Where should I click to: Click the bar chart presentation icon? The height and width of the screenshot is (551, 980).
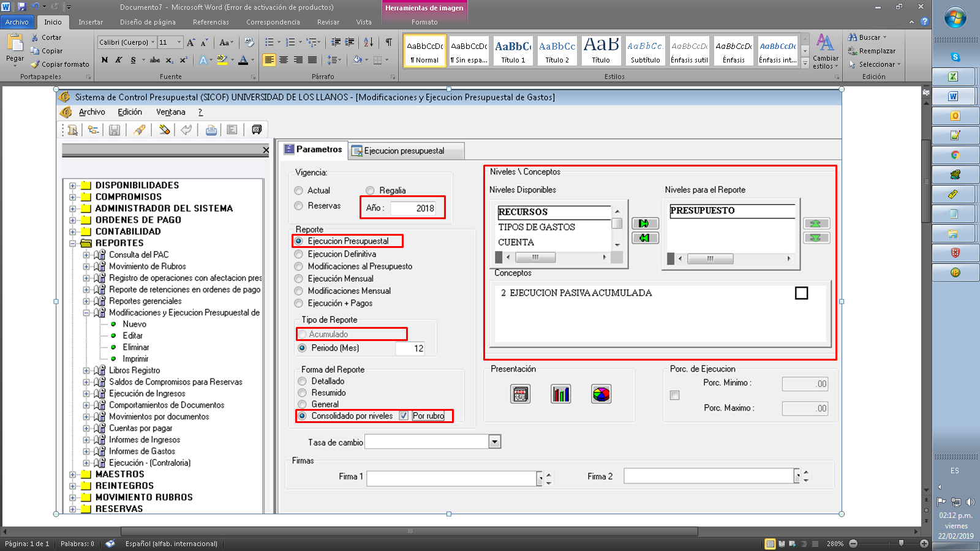tap(560, 394)
